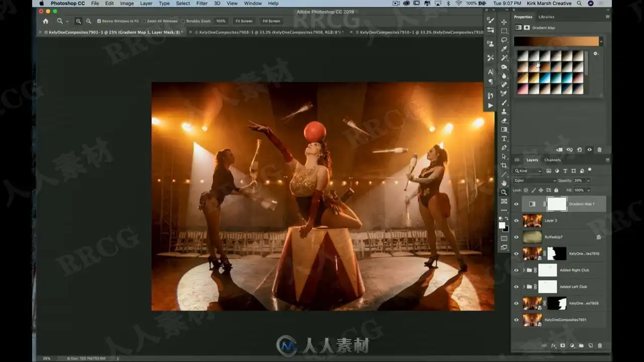Screen dimensions: 644x362
Task: Open layer style fx menu
Action: pyautogui.click(x=553, y=346)
